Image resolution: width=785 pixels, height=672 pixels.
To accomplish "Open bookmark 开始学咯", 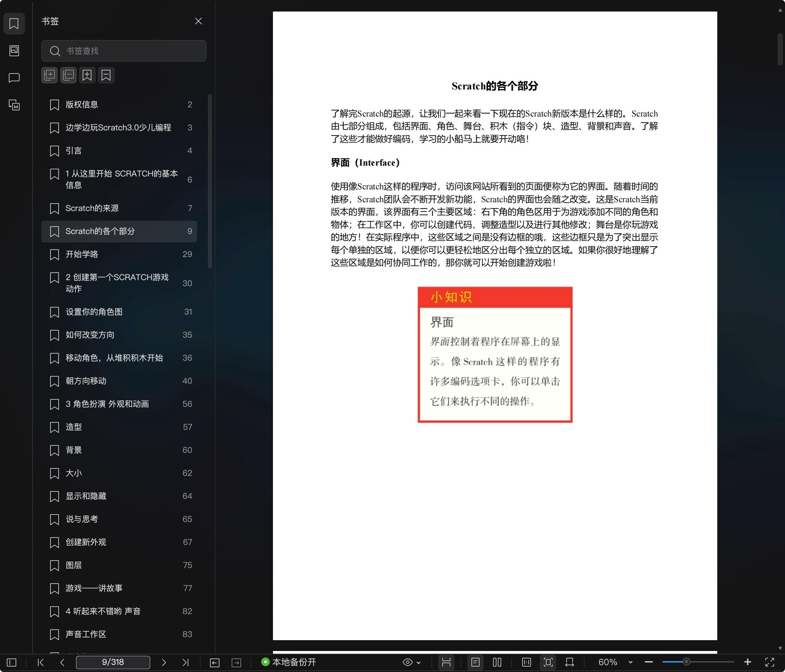I will [119, 254].
